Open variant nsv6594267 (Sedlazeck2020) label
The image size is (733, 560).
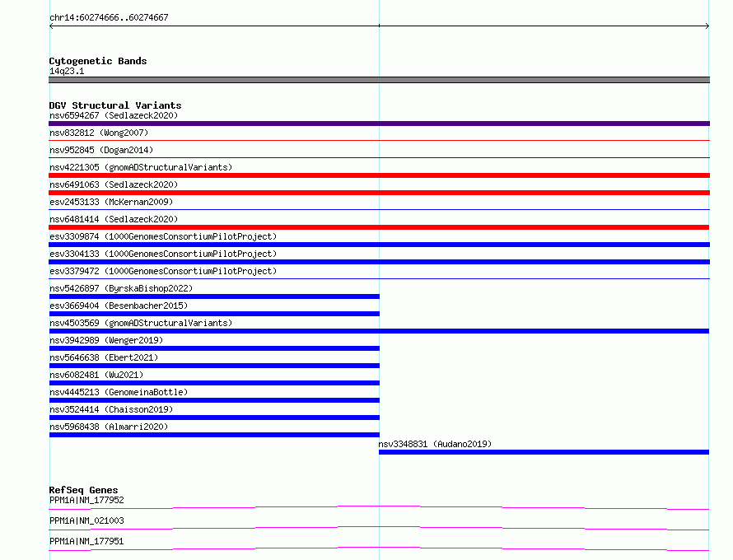[114, 115]
